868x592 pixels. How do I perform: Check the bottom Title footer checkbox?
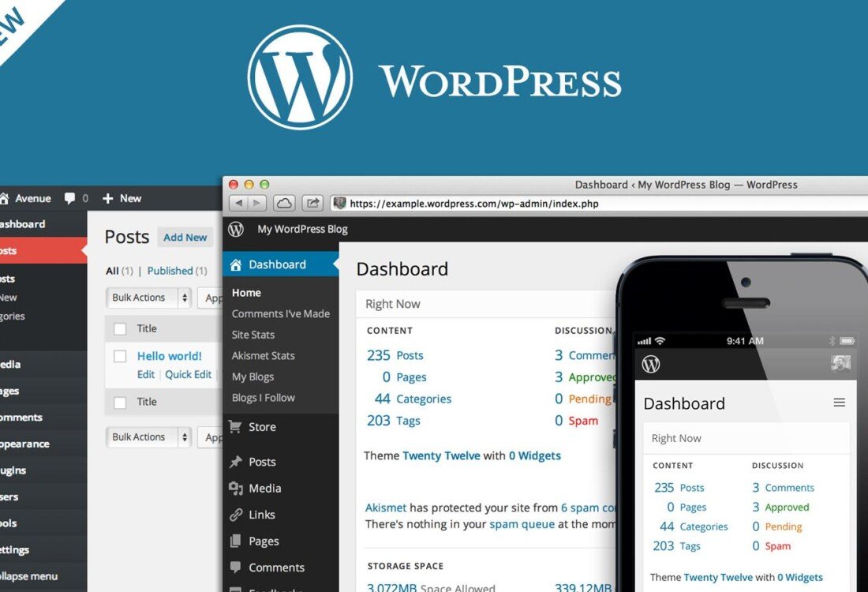pos(120,402)
